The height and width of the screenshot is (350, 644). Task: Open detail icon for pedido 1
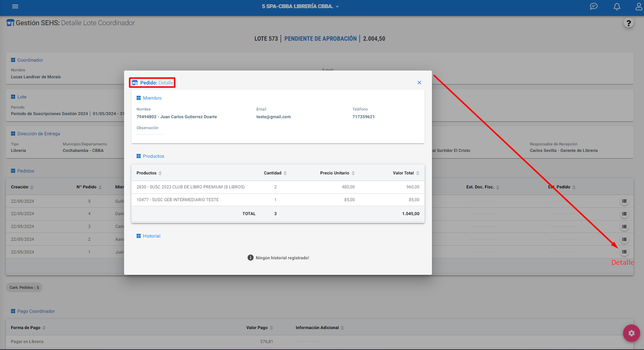click(624, 252)
